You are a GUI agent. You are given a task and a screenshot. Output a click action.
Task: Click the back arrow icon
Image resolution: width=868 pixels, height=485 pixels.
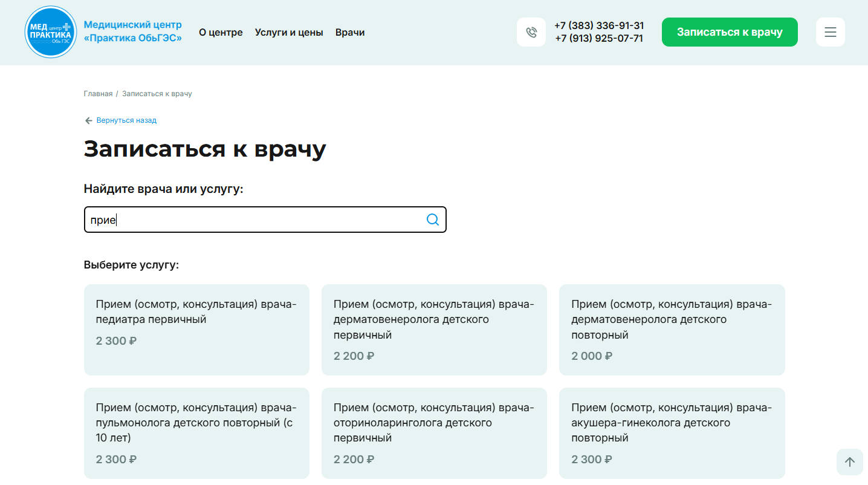pos(89,120)
